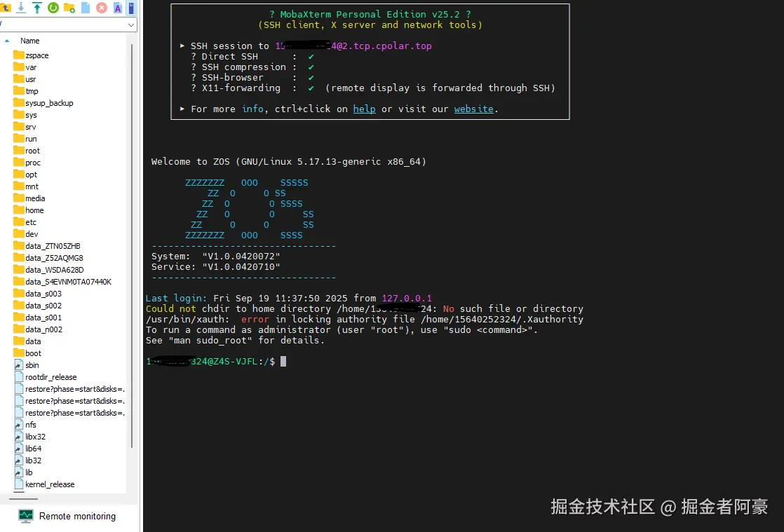Screen dimensions: 784x532
Task: Select media folder
Action: click(29, 198)
